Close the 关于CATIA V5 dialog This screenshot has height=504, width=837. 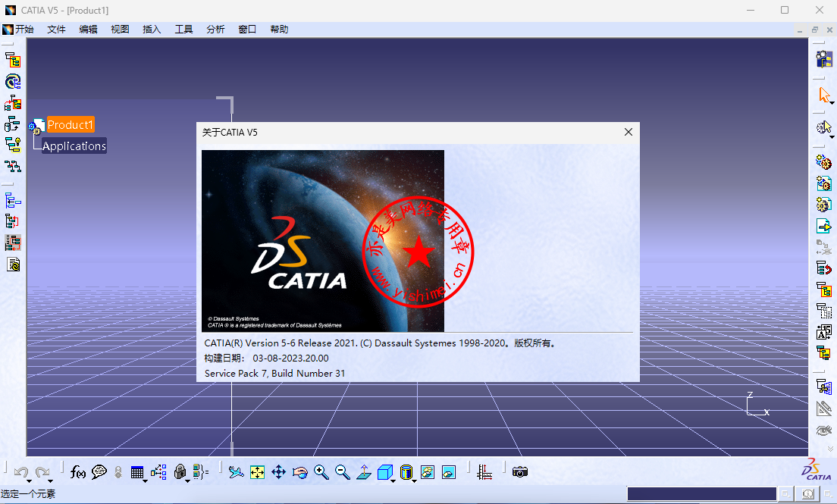click(629, 132)
